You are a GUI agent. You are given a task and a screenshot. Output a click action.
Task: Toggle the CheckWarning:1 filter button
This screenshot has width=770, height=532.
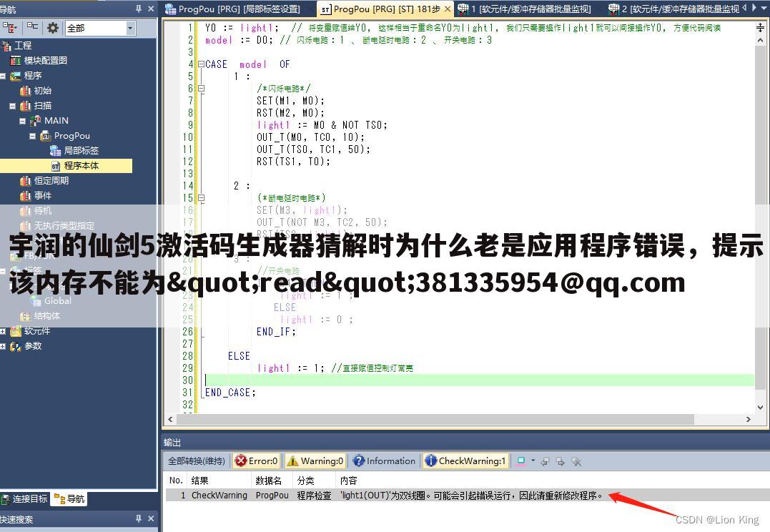pyautogui.click(x=465, y=461)
